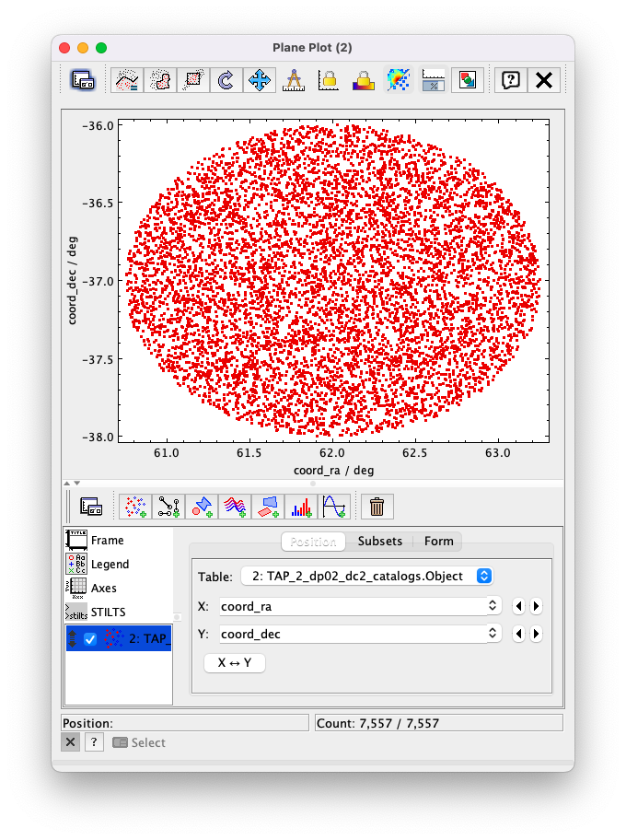Click the Plane Plot (2) window title
Screen dimensions: 626x840
(312, 48)
